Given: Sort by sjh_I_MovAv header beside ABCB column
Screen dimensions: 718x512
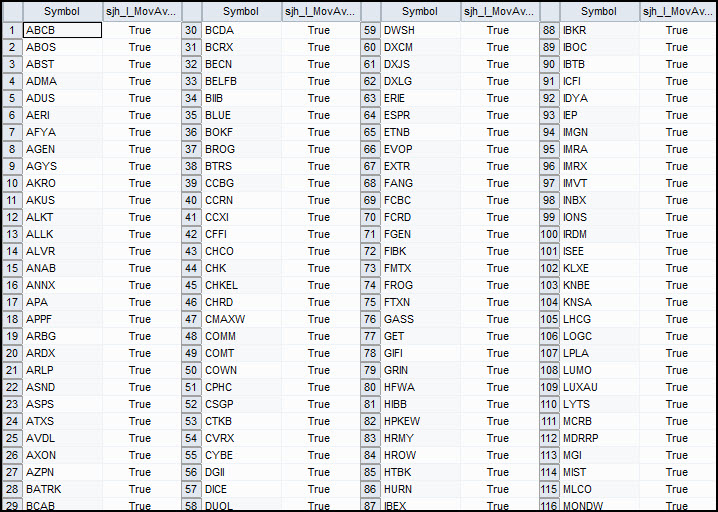Looking at the screenshot, I should (141, 11).
